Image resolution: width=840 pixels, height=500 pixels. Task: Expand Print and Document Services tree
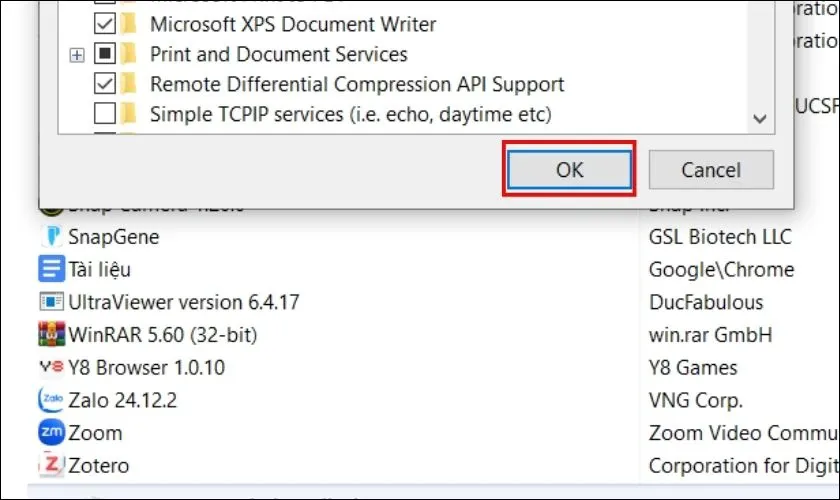77,55
